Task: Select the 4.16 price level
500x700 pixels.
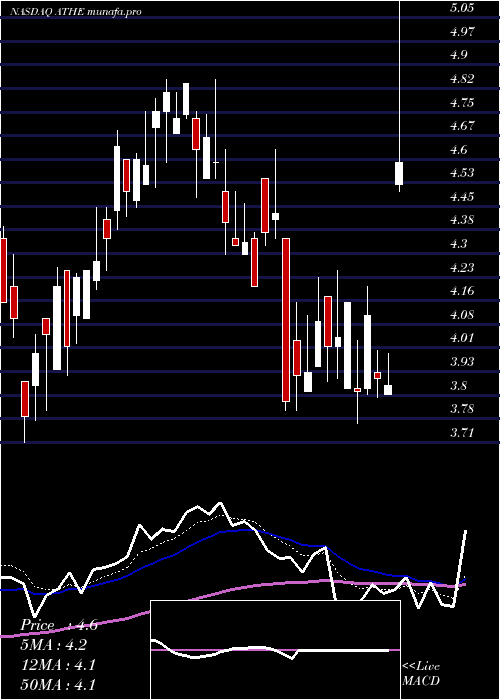Action: (x=462, y=291)
